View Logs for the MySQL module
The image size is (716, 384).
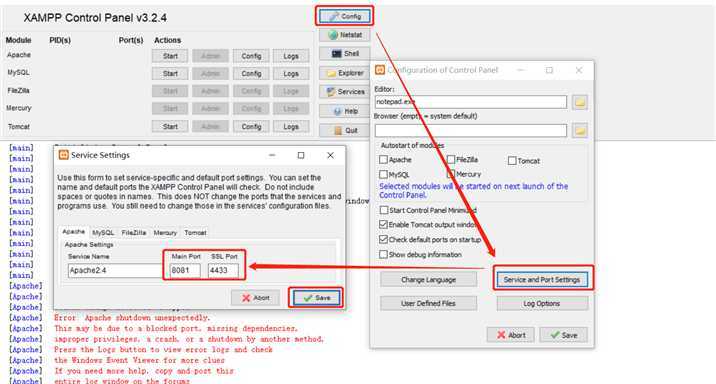pos(291,74)
